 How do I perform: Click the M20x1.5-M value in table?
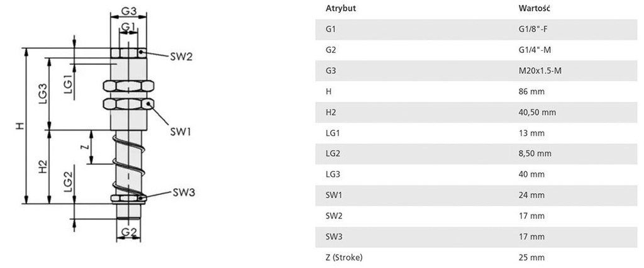click(x=536, y=71)
